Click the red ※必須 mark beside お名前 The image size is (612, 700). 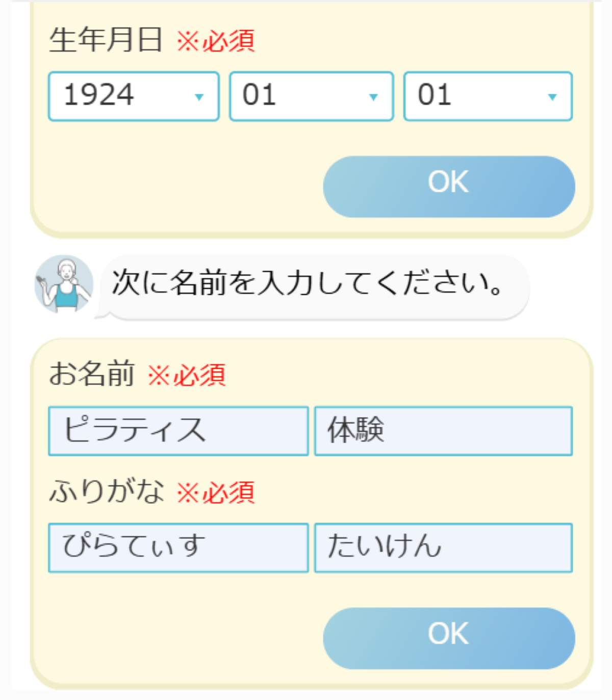tap(187, 375)
